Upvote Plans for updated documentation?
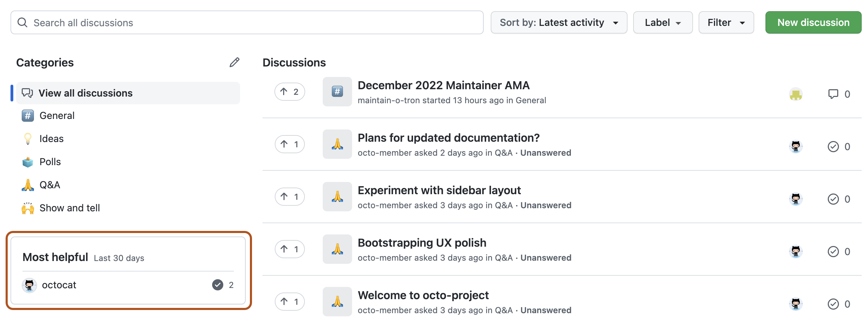Viewport: 868px width, 317px height. click(x=289, y=144)
